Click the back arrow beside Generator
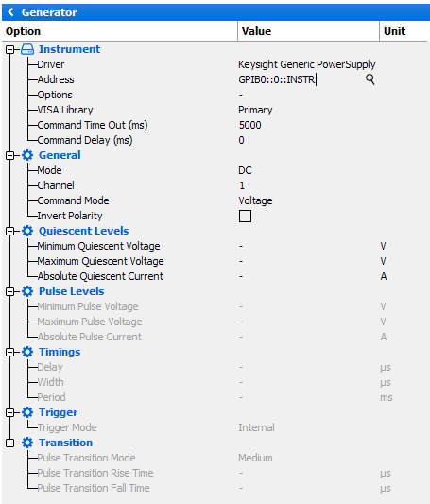The image size is (430, 504). coord(11,12)
